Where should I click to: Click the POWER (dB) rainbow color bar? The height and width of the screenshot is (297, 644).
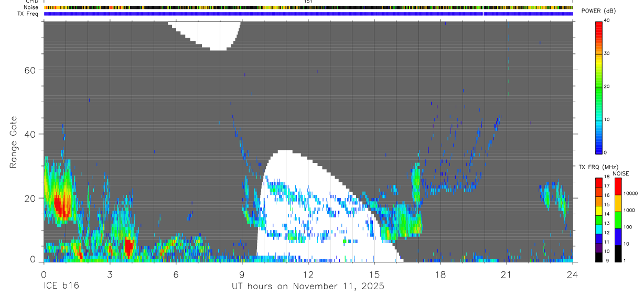(598, 87)
